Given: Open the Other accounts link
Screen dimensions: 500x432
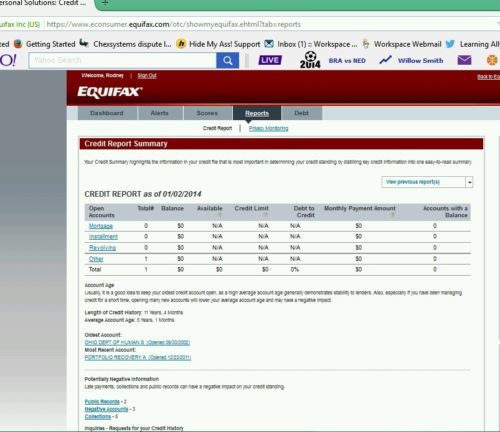Looking at the screenshot, I should 96,259.
